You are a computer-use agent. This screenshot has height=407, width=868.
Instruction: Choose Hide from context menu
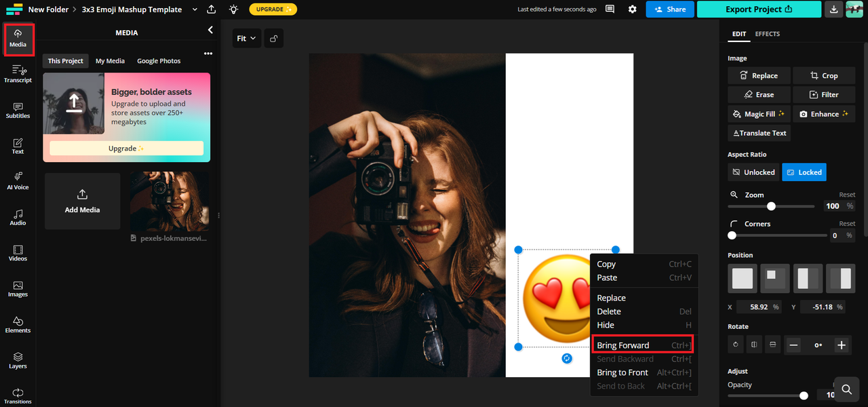point(644,325)
